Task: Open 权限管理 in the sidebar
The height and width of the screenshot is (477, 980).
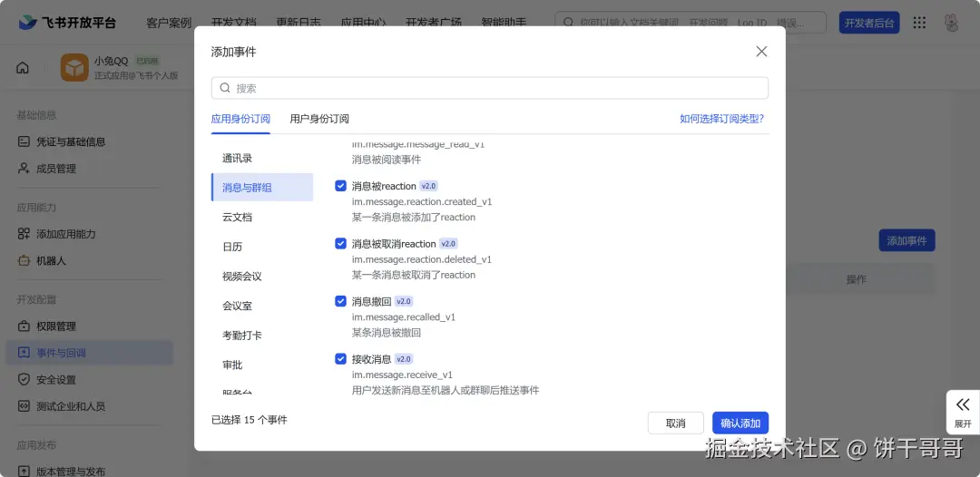Action: pos(55,326)
